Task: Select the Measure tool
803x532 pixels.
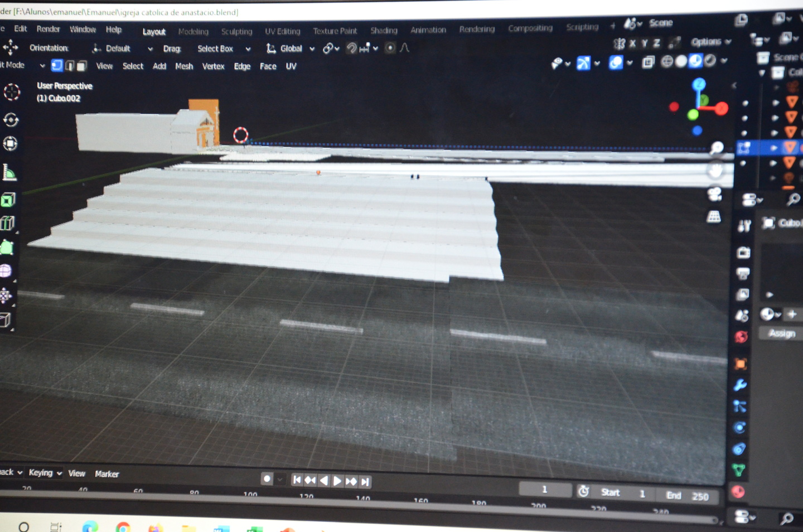Action: pos(9,172)
